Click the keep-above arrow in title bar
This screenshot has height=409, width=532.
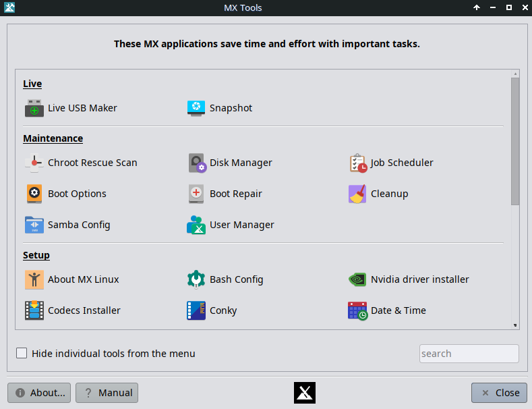pyautogui.click(x=477, y=7)
